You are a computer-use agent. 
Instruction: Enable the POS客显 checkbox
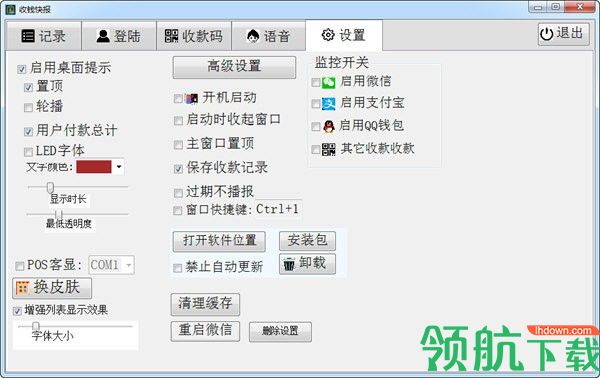20,266
